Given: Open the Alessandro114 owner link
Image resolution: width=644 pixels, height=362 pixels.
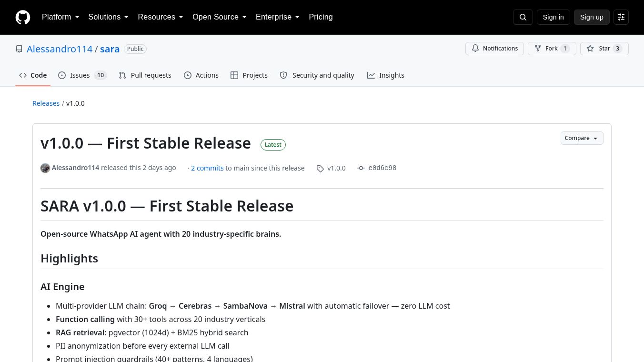Looking at the screenshot, I should [60, 49].
